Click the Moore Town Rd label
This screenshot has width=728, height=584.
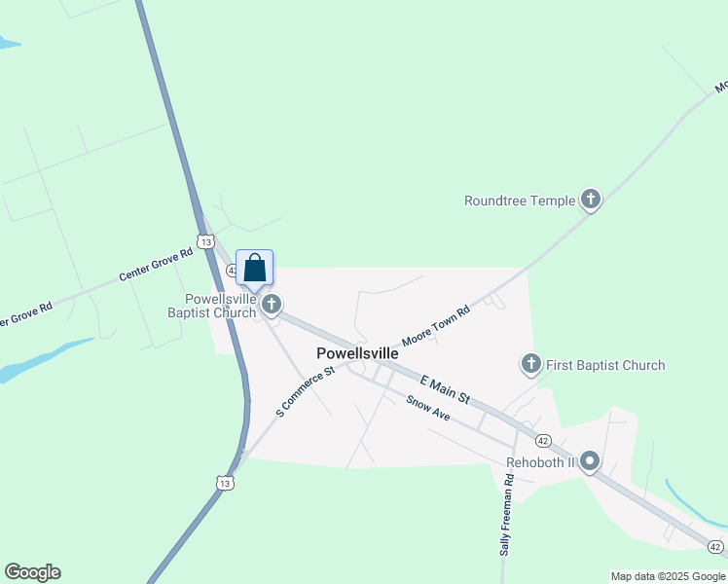436,326
